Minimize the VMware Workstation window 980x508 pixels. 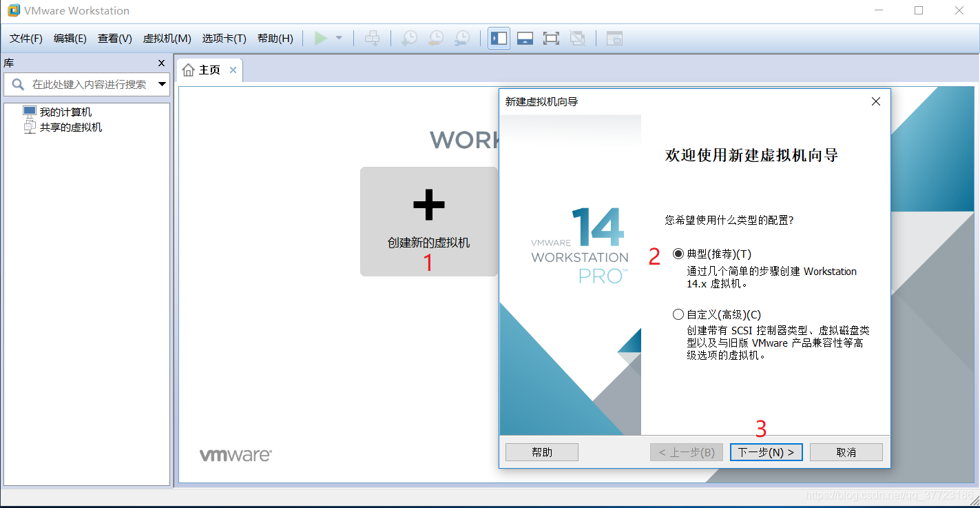pyautogui.click(x=878, y=10)
